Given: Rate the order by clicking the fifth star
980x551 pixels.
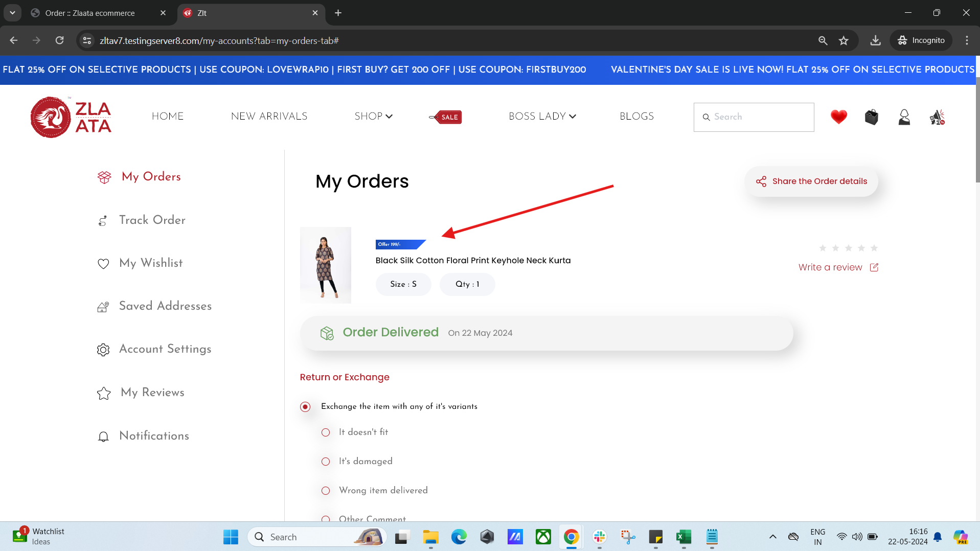Looking at the screenshot, I should coord(874,248).
